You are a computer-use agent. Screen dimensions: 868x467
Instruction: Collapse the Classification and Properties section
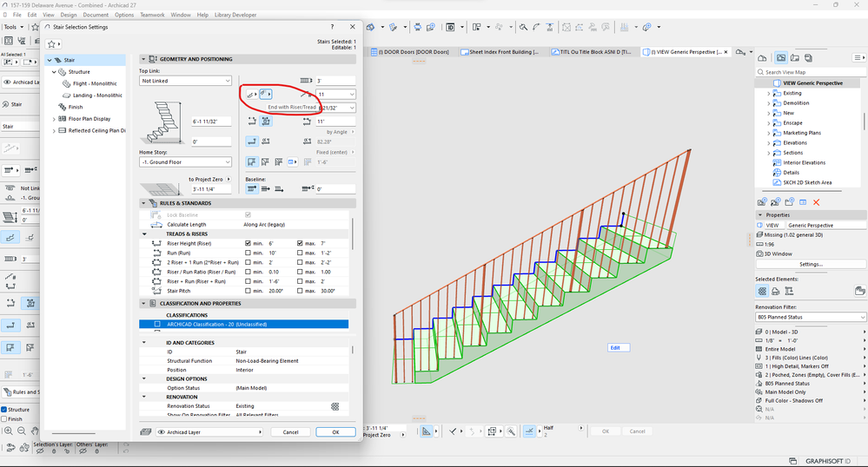point(143,303)
